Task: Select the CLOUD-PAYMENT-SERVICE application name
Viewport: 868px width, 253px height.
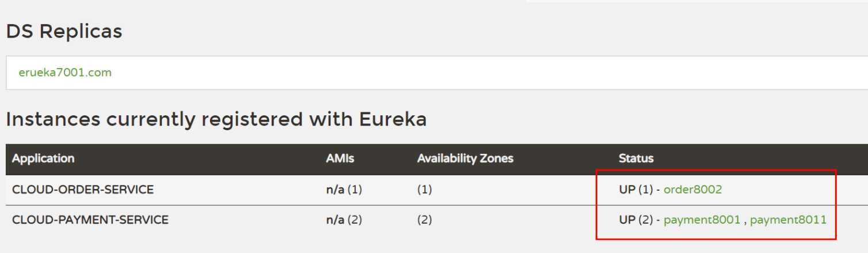Action: [90, 220]
